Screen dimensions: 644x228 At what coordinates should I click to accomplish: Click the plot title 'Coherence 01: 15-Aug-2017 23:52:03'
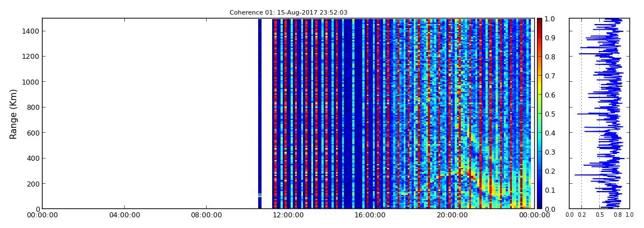coord(288,12)
